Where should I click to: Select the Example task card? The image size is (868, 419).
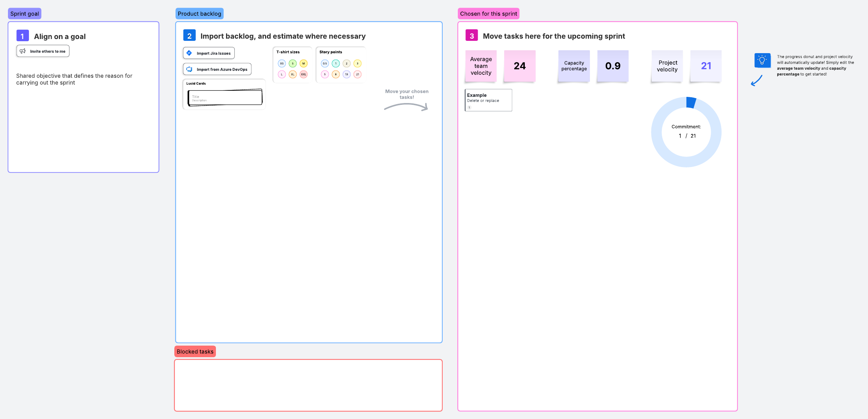pos(488,100)
